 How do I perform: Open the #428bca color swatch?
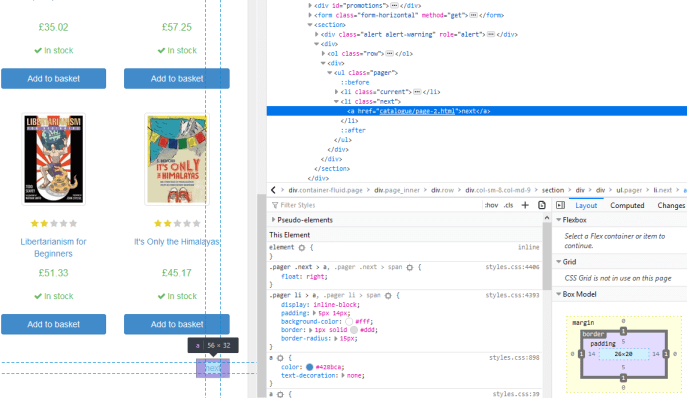click(310, 367)
